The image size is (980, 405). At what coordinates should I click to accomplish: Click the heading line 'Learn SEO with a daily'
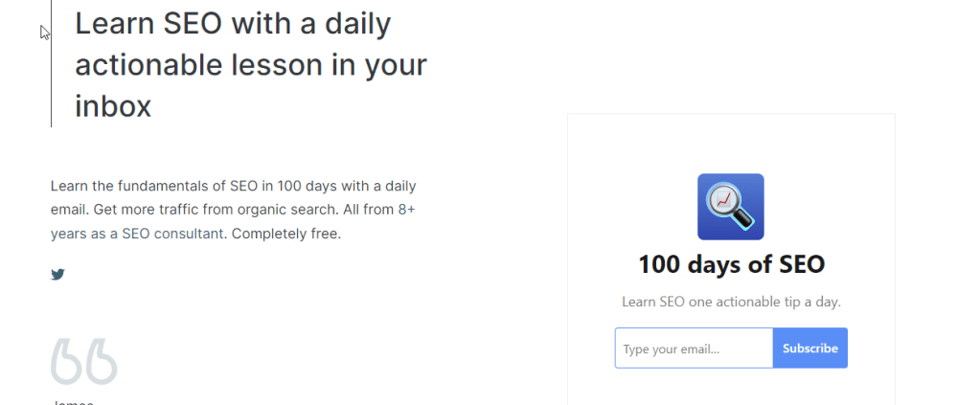pos(233,24)
